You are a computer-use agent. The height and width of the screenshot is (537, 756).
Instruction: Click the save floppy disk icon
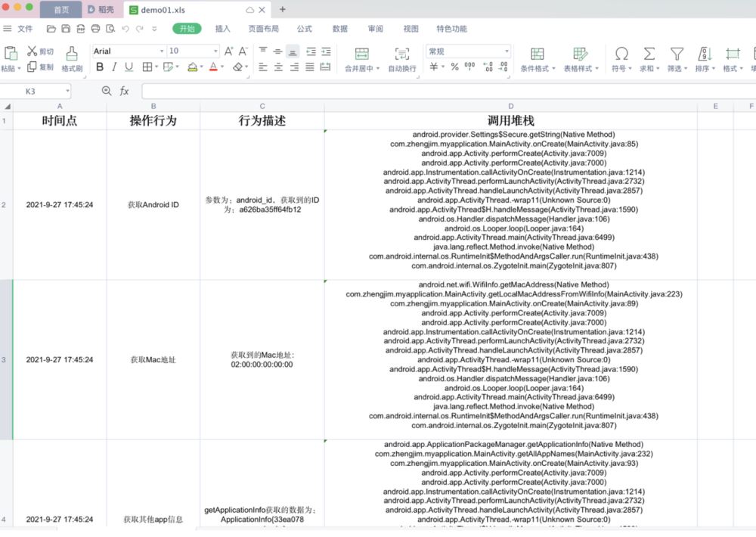click(66, 29)
